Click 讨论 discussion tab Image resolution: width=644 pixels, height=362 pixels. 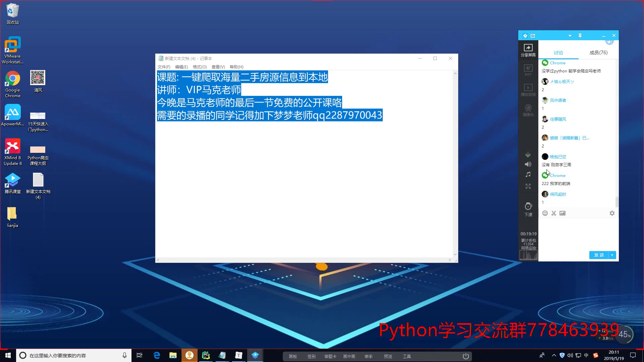[x=558, y=52]
